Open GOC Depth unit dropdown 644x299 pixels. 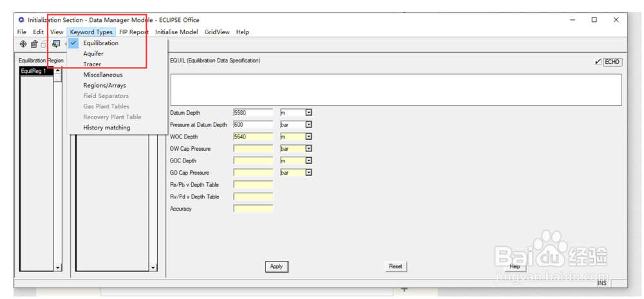point(309,160)
